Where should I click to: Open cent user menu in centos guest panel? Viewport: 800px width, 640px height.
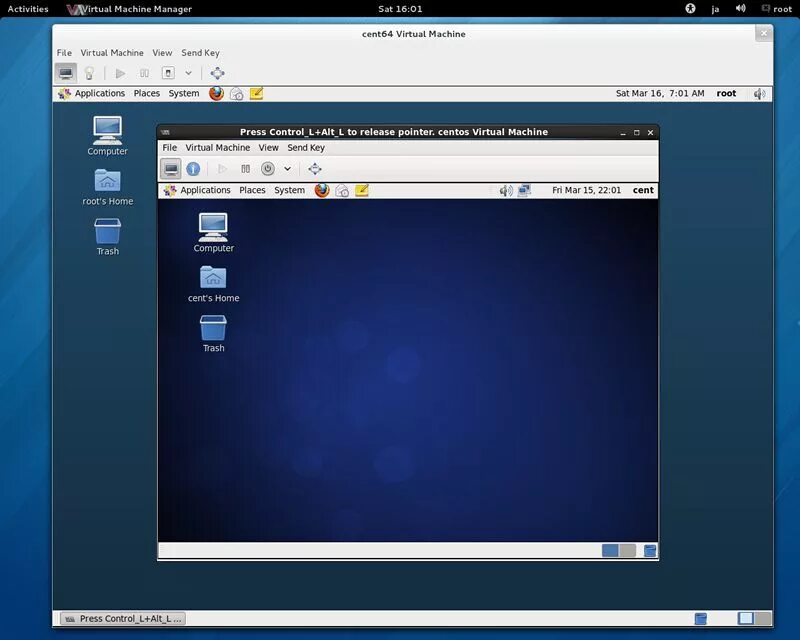click(x=643, y=190)
